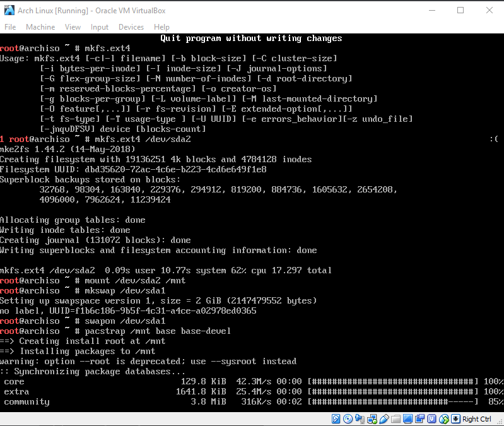This screenshot has width=504, height=426.
Task: Click the Filesystem UUID line
Action: (133, 169)
